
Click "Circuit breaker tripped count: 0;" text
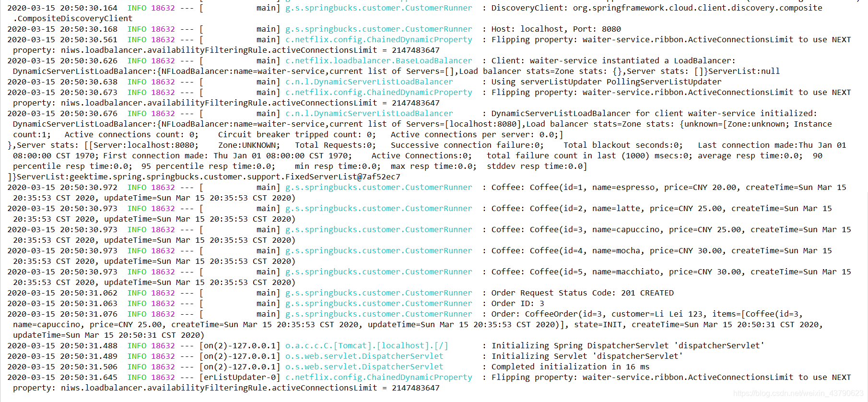coord(297,135)
